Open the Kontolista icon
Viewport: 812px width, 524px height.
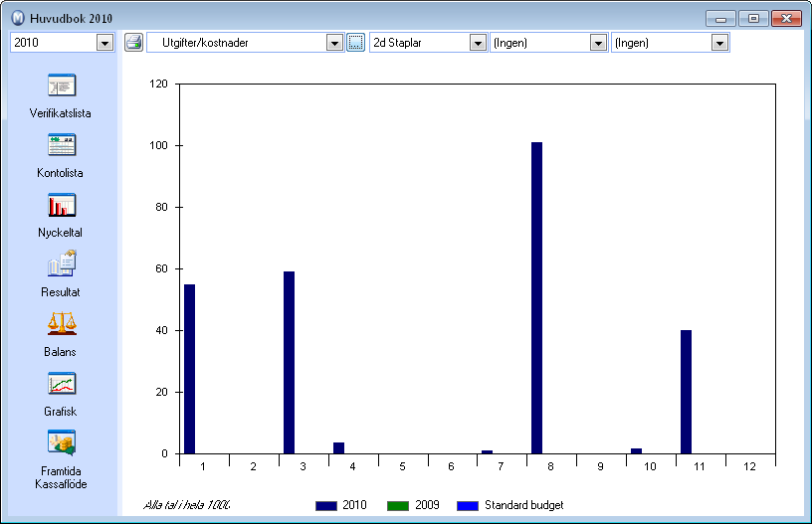[x=62, y=145]
